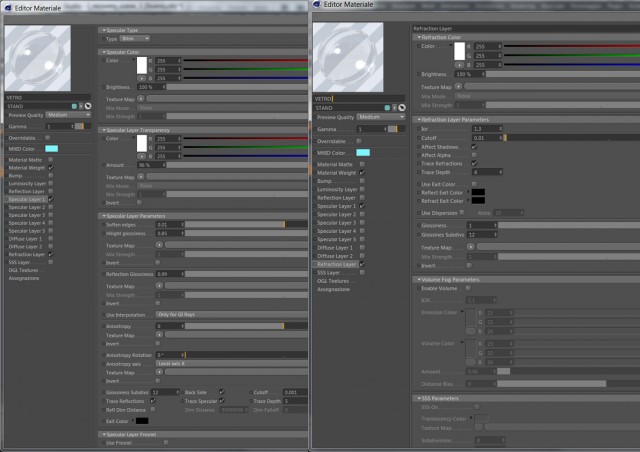Collapse Refraction Layer Parameters section, right window
640x452 pixels.
[419, 120]
